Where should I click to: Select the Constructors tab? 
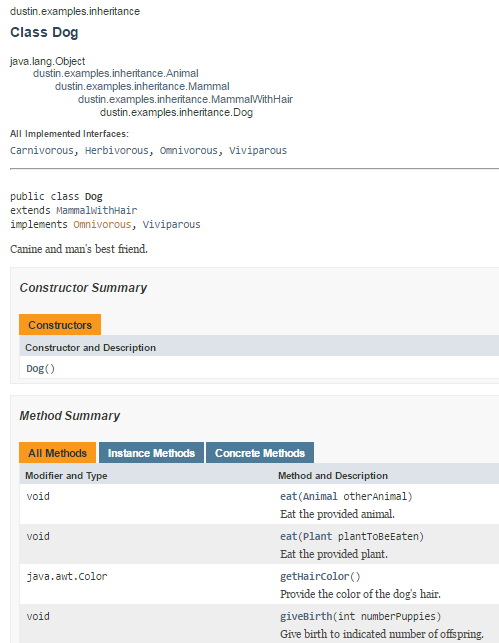point(60,325)
